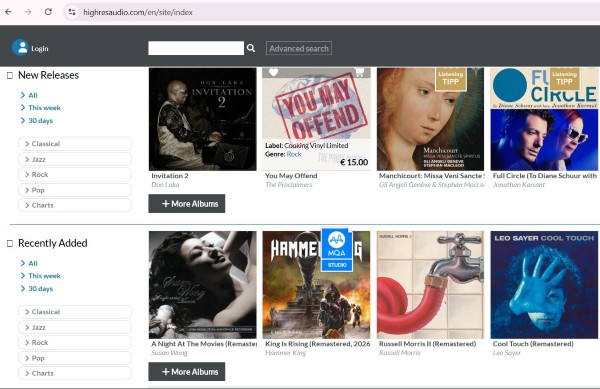
Task: Click artist name Jonathan Karrant
Action: 519,185
